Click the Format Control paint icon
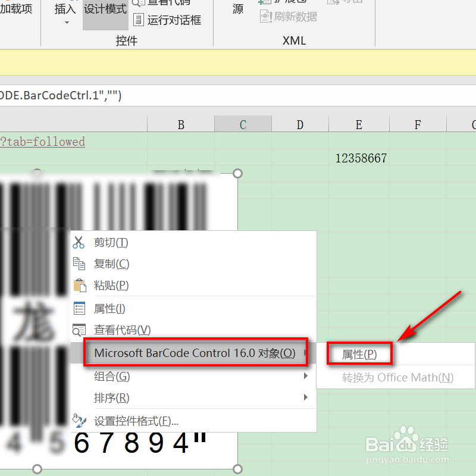476x476 pixels. 79,421
